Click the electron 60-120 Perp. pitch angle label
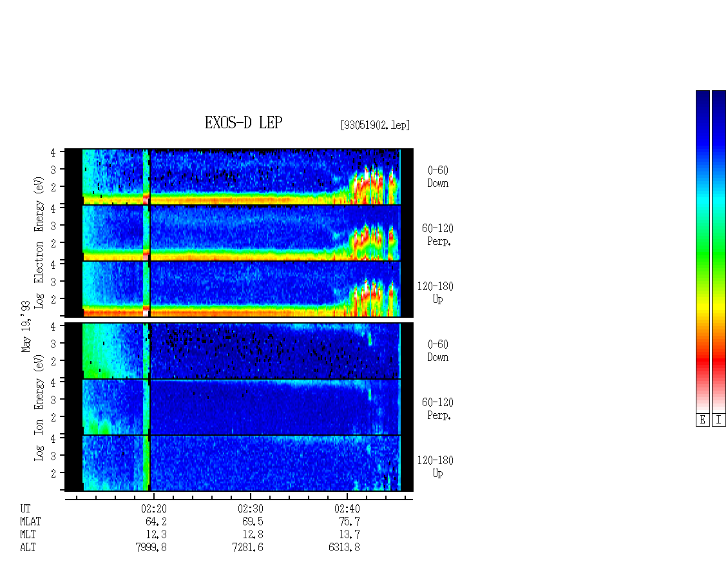 (x=437, y=235)
